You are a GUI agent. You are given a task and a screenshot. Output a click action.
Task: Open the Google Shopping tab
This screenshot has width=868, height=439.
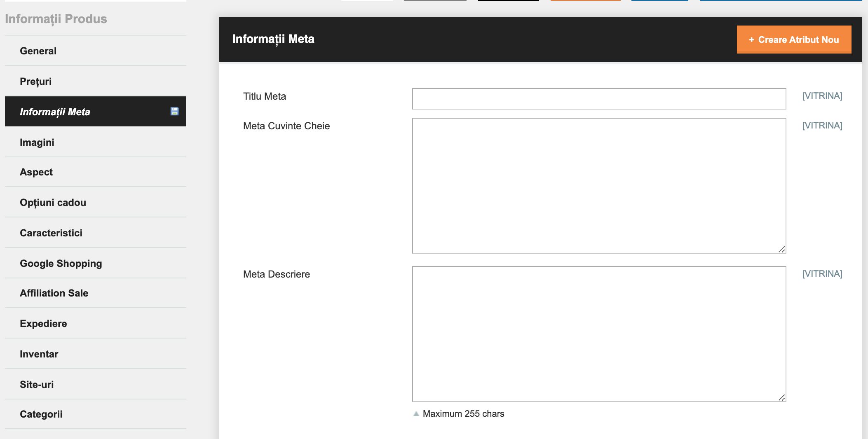96,264
